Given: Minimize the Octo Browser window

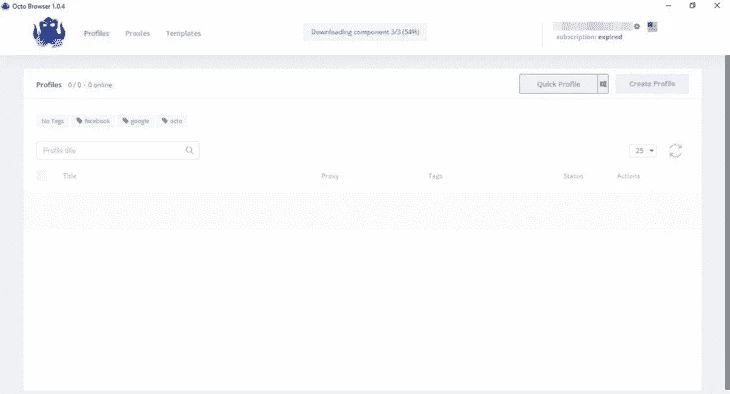Looking at the screenshot, I should click(669, 6).
